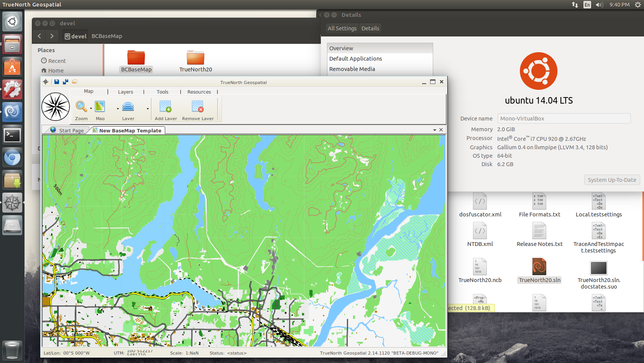
Task: Click BCBaseMap path breadcrumb button
Action: pyautogui.click(x=107, y=36)
